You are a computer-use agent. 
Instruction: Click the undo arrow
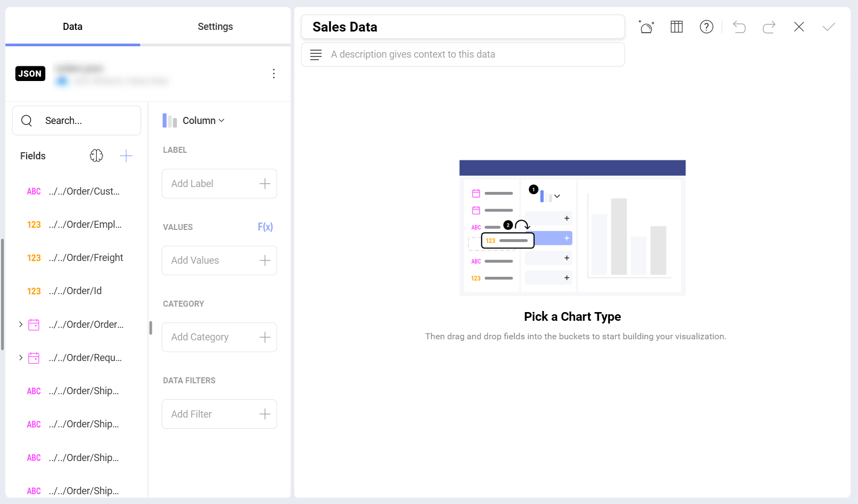click(x=739, y=27)
